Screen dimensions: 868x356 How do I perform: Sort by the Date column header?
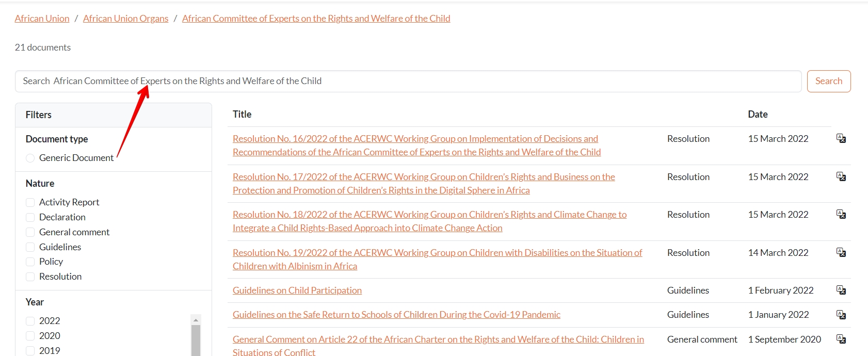coord(758,115)
